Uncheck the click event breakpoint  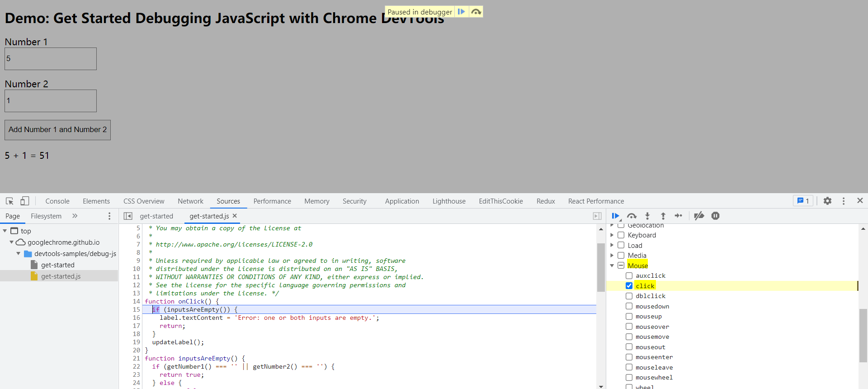(x=629, y=285)
